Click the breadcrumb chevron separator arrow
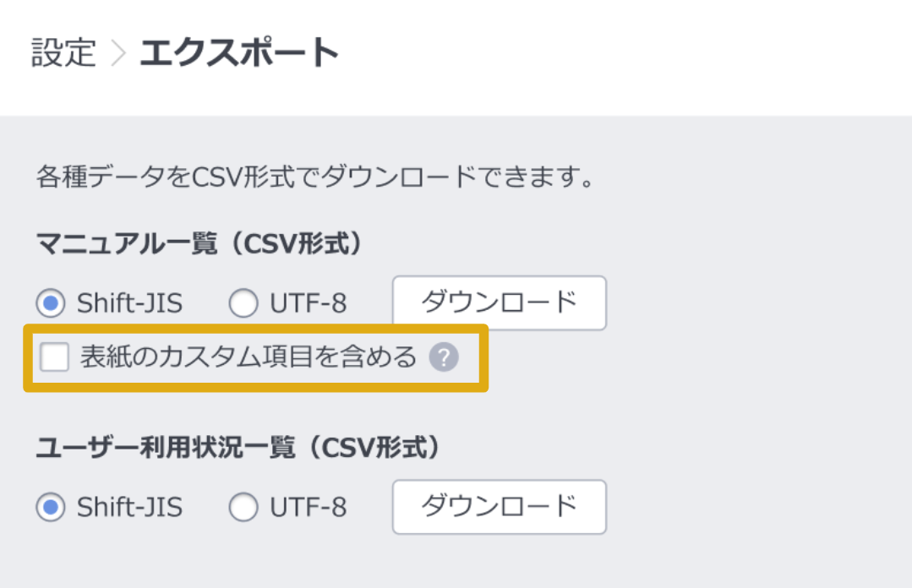The height and width of the screenshot is (588, 912). click(118, 53)
